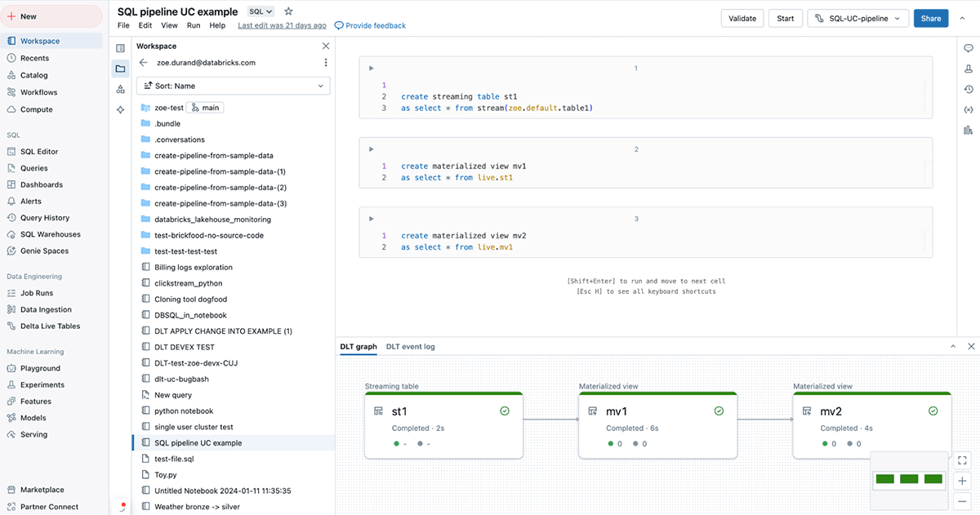Open the Run menu

pyautogui.click(x=194, y=25)
